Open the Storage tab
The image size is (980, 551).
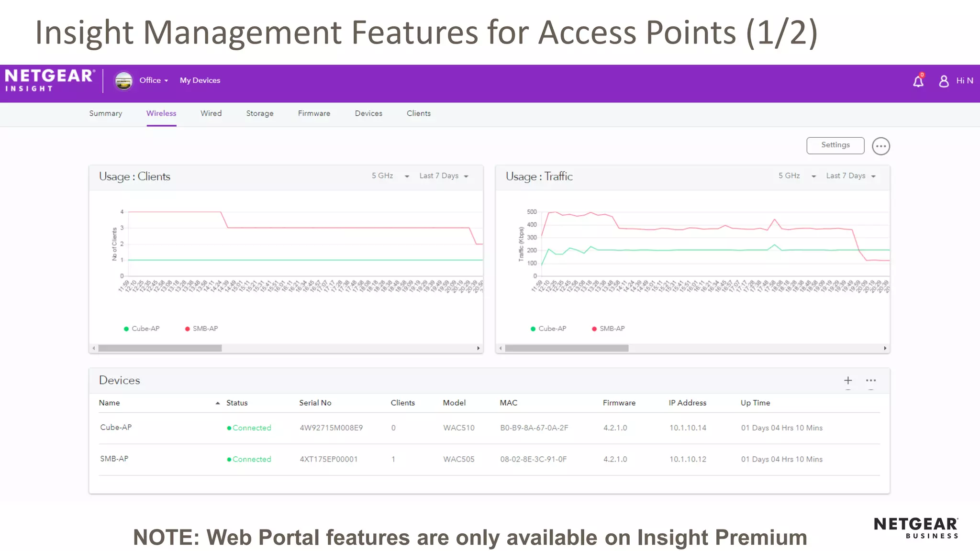(x=260, y=113)
